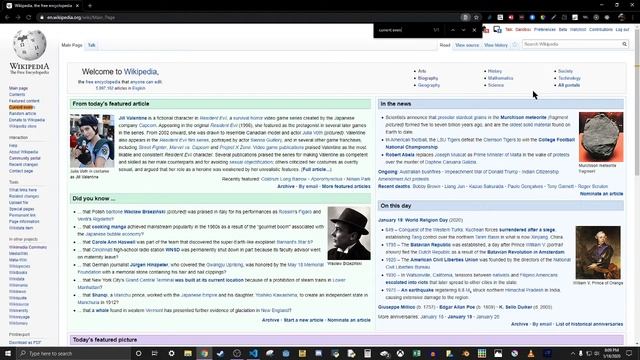
Task: Click the browser forward arrow
Action: click(18, 18)
